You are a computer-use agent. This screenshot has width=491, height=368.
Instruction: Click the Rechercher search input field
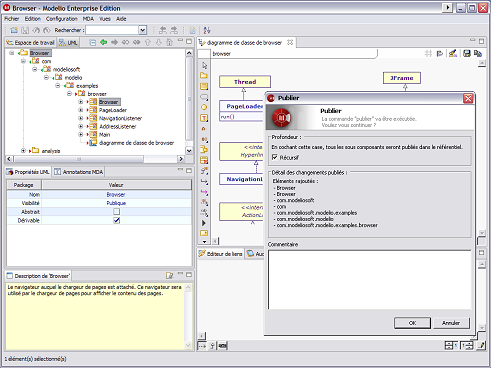click(x=112, y=30)
